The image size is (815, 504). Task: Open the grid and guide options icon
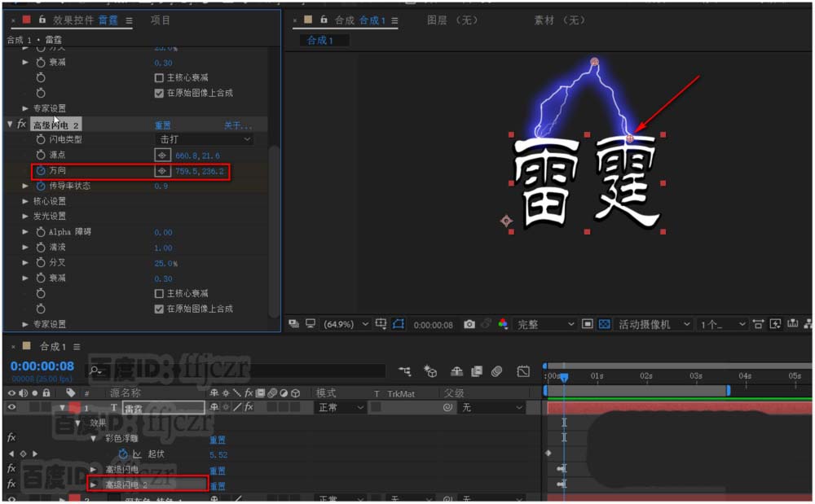coord(381,324)
